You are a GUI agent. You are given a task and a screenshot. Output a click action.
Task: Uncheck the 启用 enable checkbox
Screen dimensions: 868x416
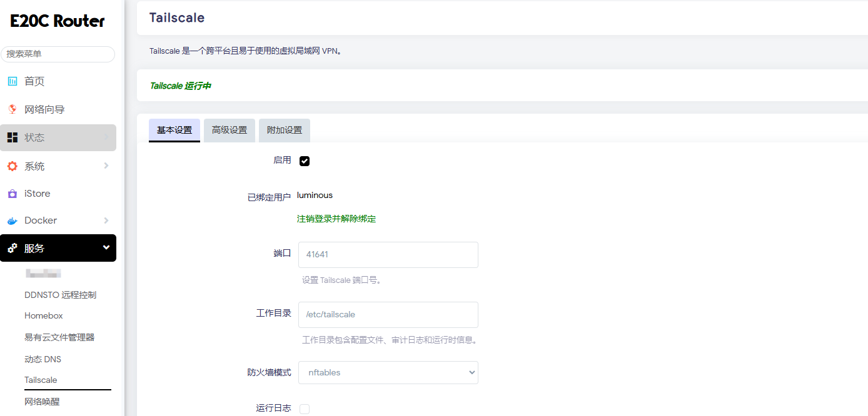pos(305,161)
